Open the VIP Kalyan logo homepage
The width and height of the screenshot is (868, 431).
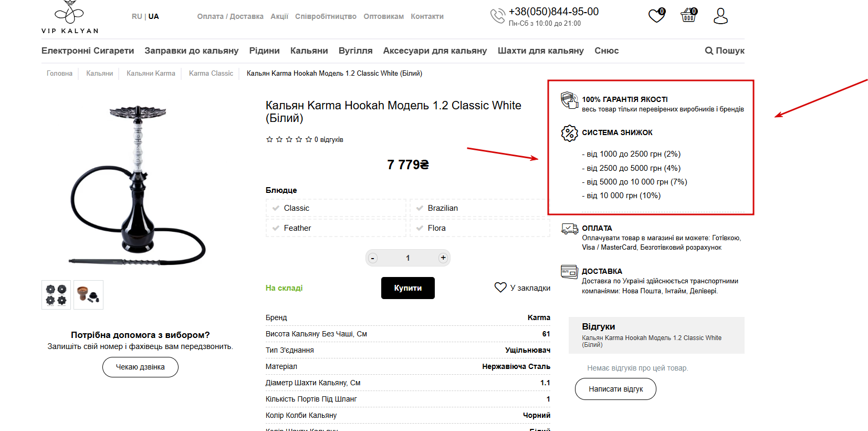pyautogui.click(x=70, y=17)
